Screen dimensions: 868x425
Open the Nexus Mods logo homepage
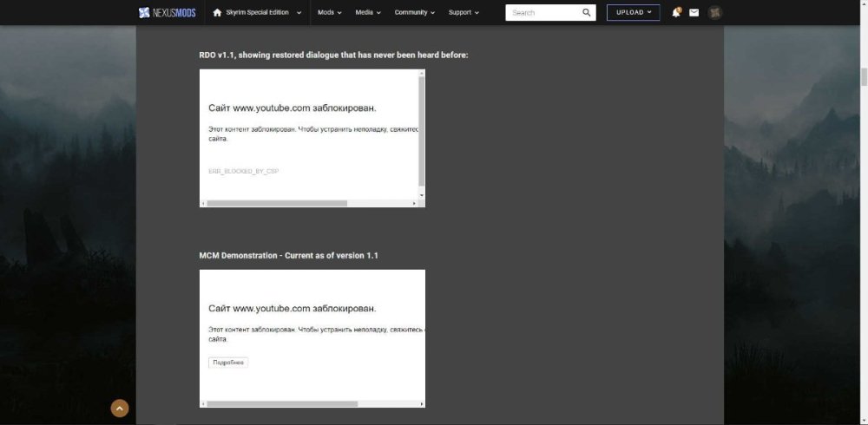click(167, 12)
